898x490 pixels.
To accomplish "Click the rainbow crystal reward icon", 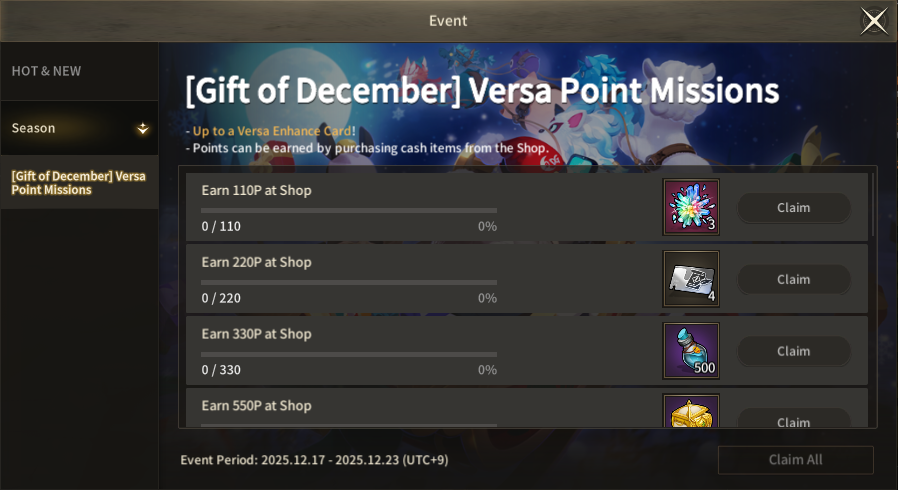I will (x=691, y=207).
